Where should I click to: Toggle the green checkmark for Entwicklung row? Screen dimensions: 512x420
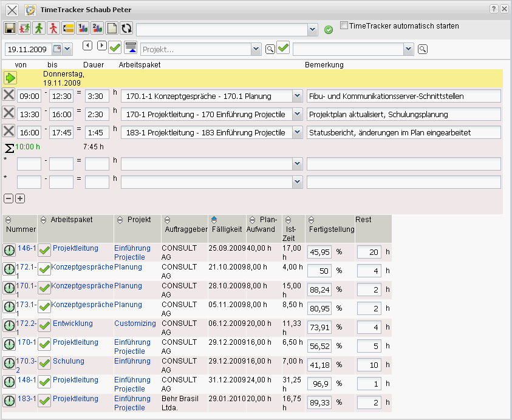(44, 325)
